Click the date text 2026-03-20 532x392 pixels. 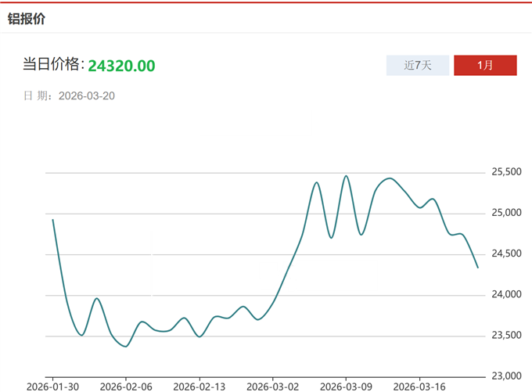(x=87, y=96)
